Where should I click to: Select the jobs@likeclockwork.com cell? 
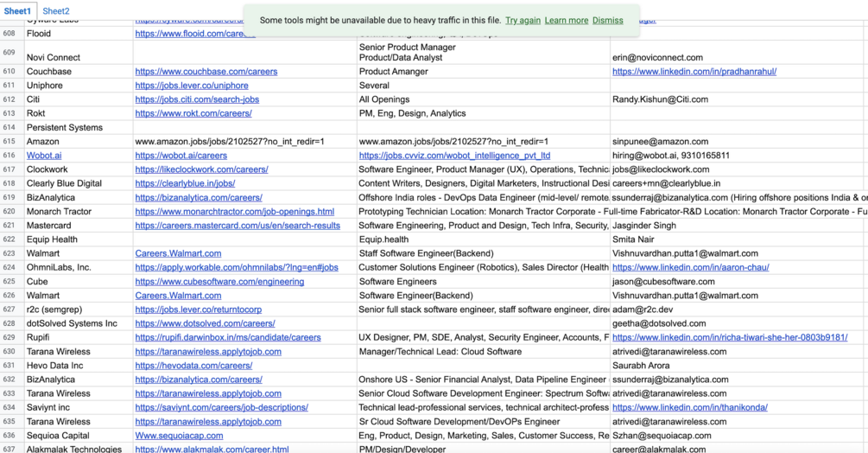click(736, 169)
